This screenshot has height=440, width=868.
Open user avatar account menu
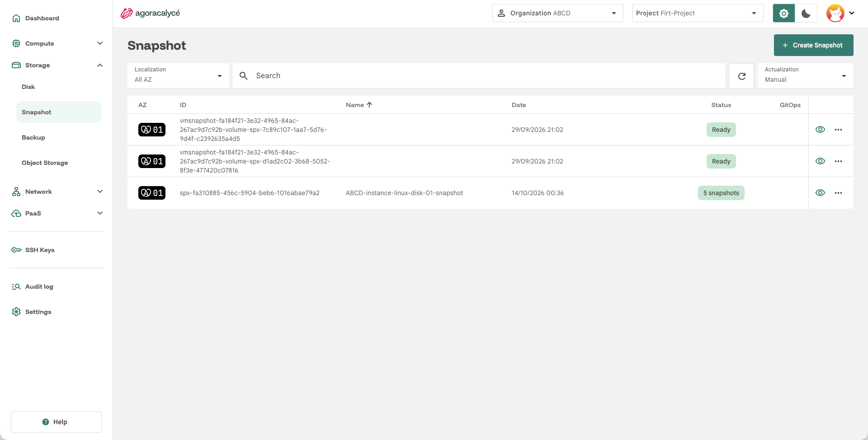coord(840,13)
